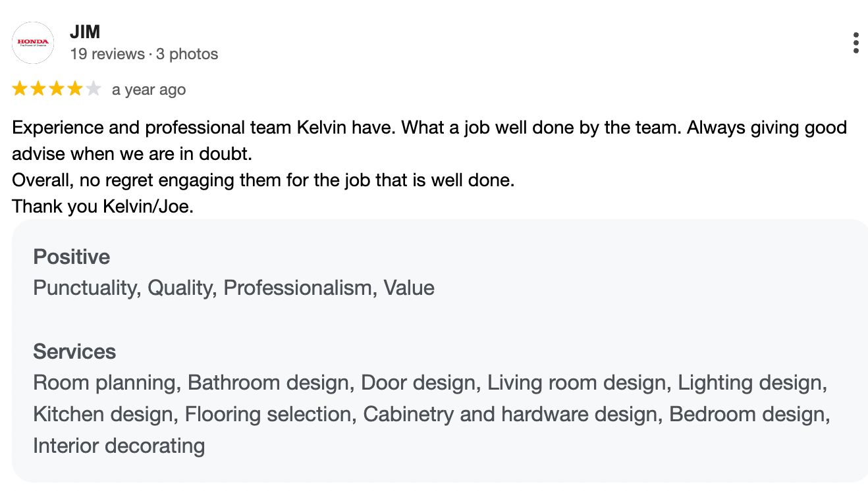Click the second gold rating star

[x=38, y=89]
